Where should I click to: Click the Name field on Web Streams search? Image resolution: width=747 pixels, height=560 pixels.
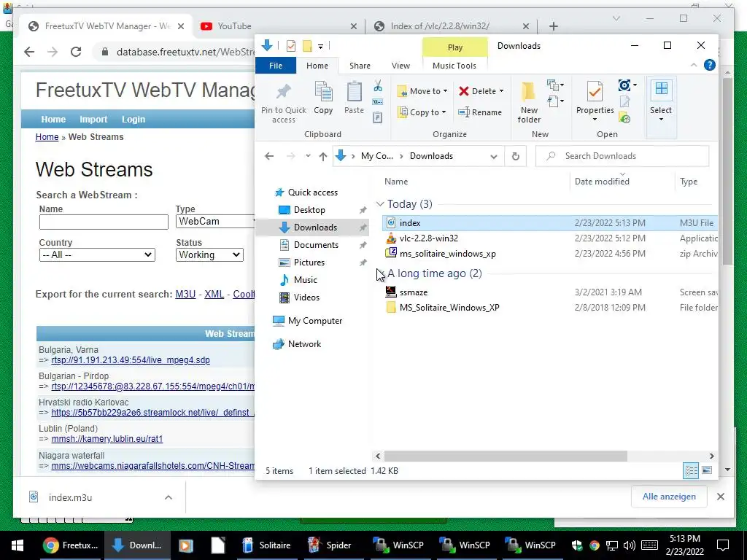click(104, 222)
